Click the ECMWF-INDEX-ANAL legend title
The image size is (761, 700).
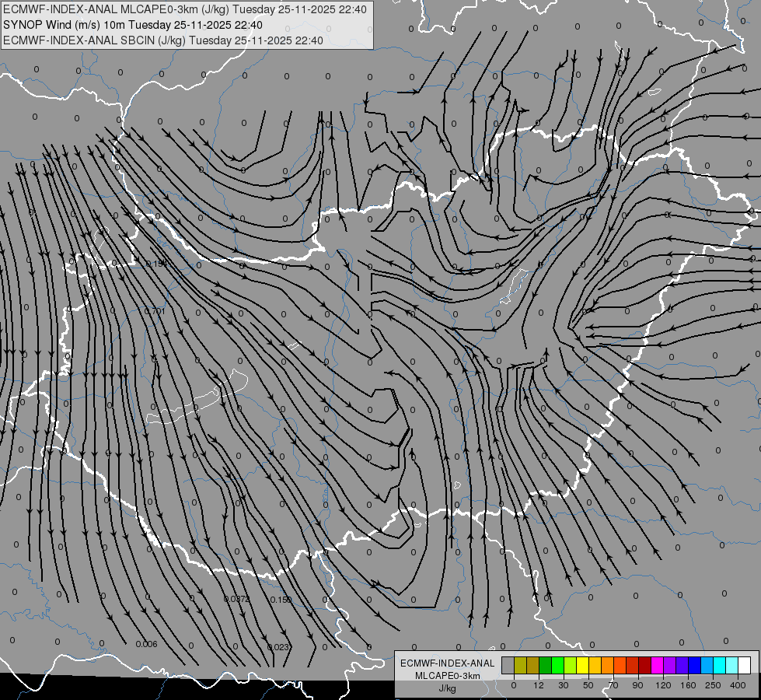coord(448,663)
